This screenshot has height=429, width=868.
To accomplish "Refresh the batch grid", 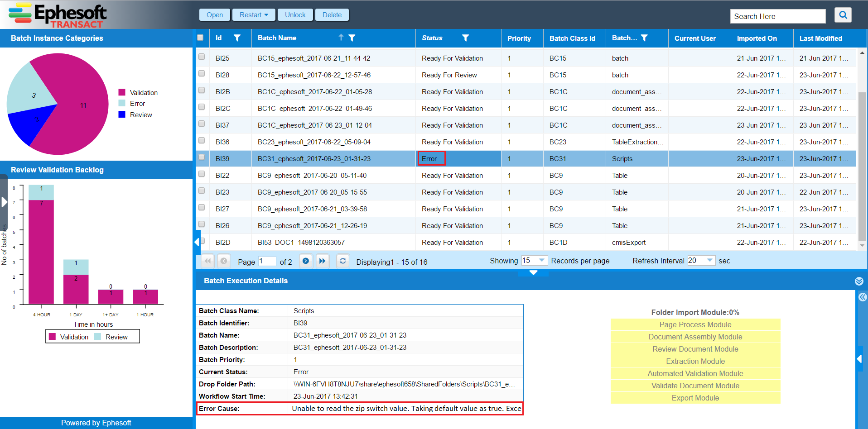I will tap(343, 261).
